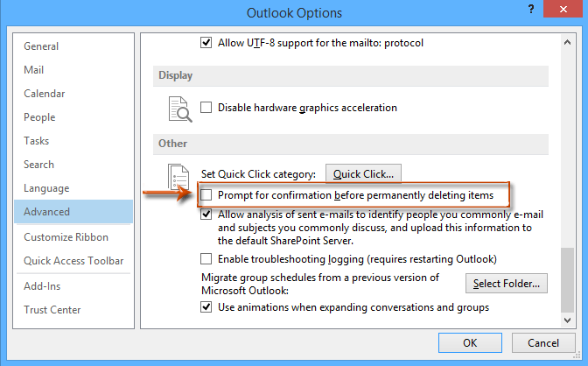The width and height of the screenshot is (588, 366).
Task: Click the Other section checklist document icon
Action: (x=178, y=176)
